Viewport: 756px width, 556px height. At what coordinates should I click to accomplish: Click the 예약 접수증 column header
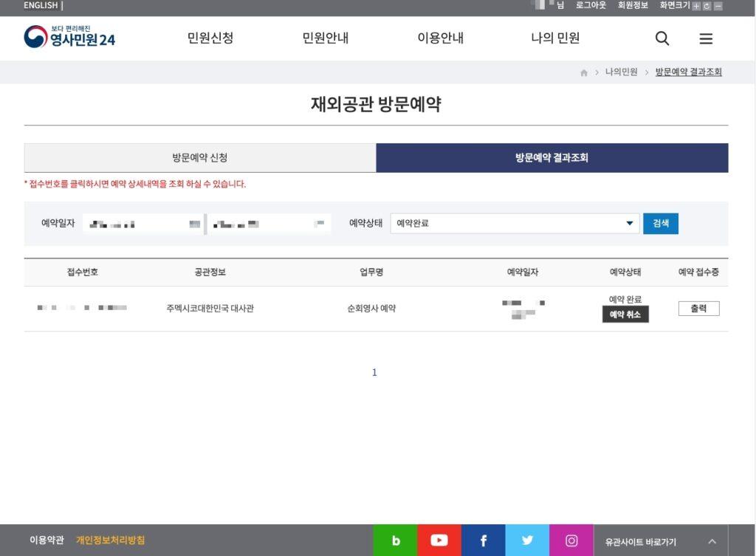click(x=698, y=272)
